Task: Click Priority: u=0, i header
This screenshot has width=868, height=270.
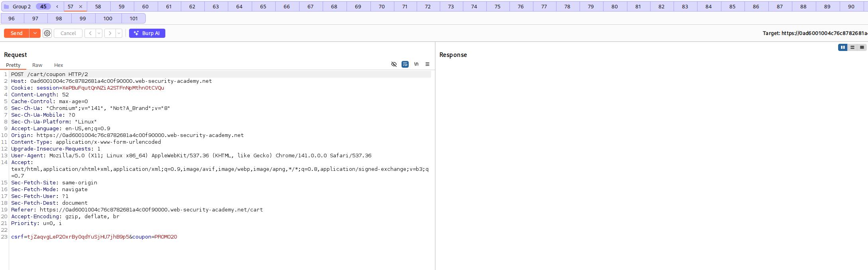Action: click(37, 223)
